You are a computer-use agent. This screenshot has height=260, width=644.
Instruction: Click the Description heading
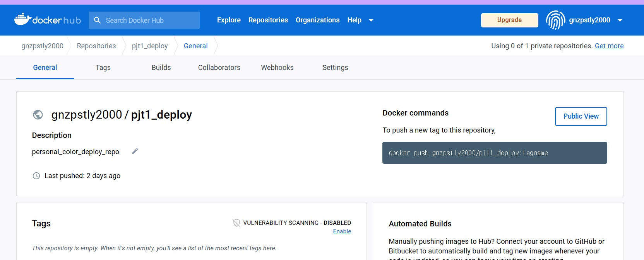[x=52, y=135]
